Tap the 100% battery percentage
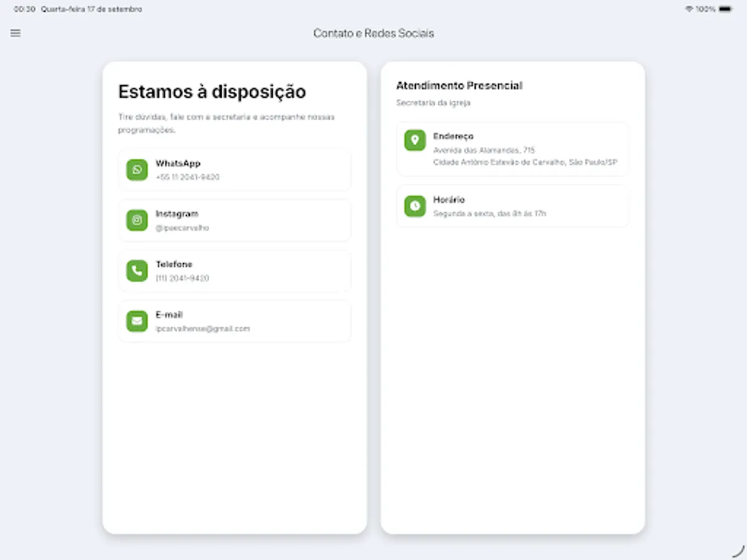The image size is (747, 560). click(706, 9)
